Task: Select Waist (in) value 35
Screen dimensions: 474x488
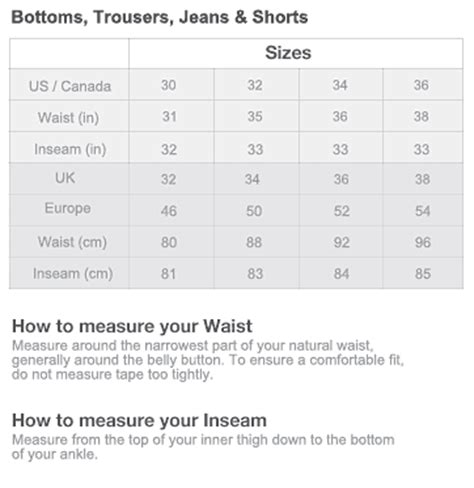Action: coord(255,116)
